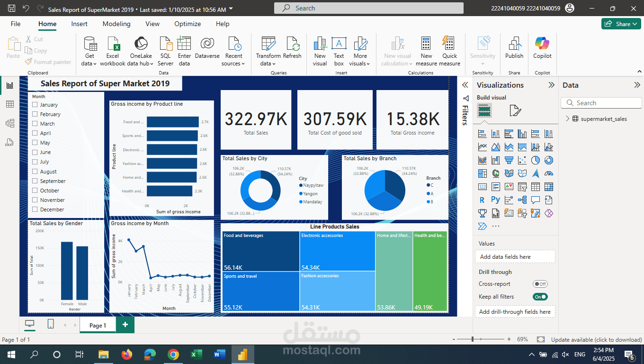The image size is (644, 364).
Task: Click Update available download notice
Action: pyautogui.click(x=597, y=339)
